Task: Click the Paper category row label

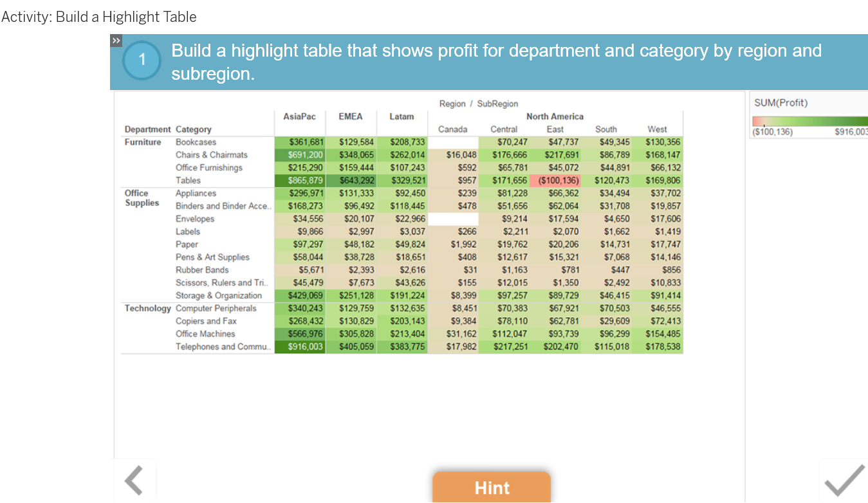Action: (187, 244)
